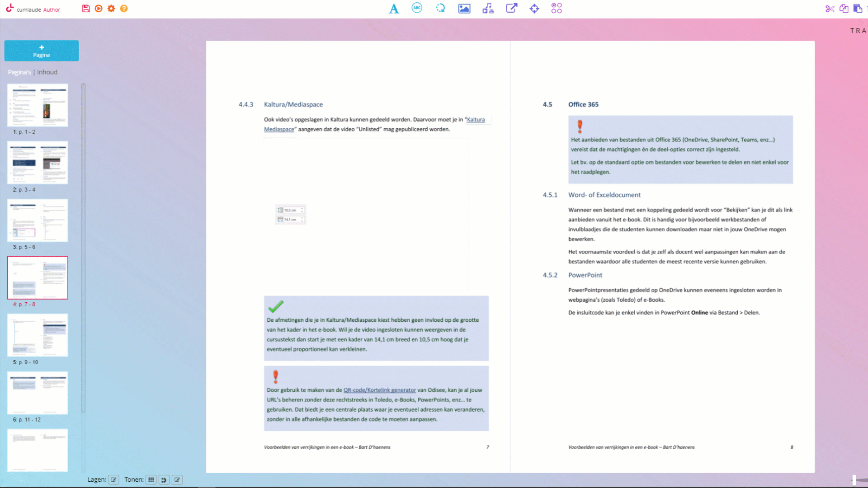Click the page 7 footer text
This screenshot has width=868, height=488.
pyautogui.click(x=327, y=447)
